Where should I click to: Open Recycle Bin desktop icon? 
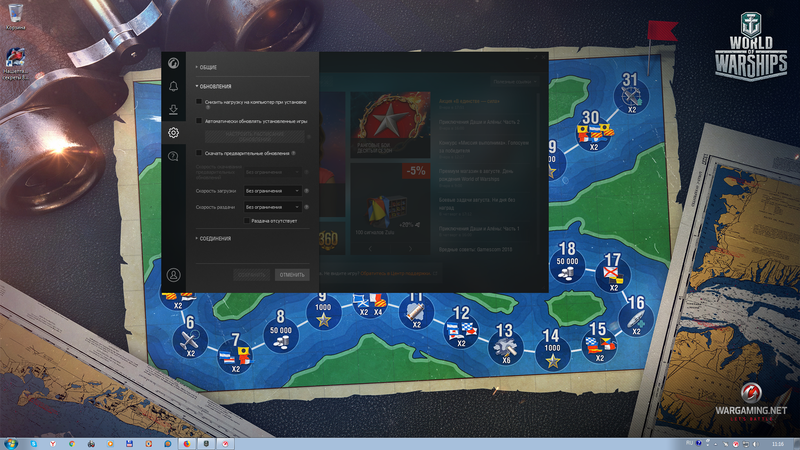click(x=15, y=16)
